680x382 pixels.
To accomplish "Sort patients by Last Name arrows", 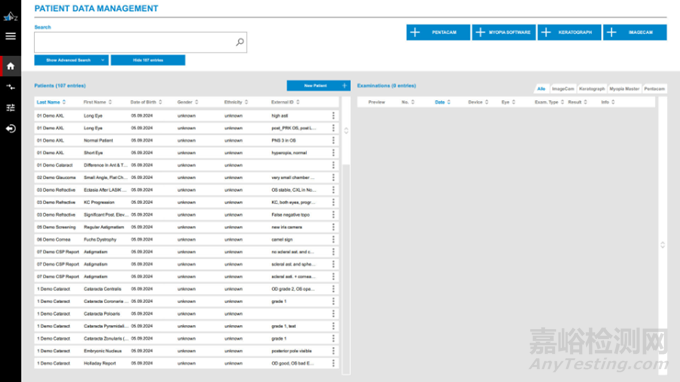I will (64, 102).
